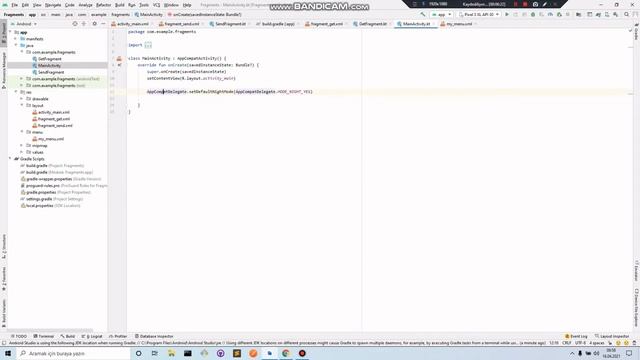
Task: Collapse the com.example.fragments package node
Action: (22, 52)
